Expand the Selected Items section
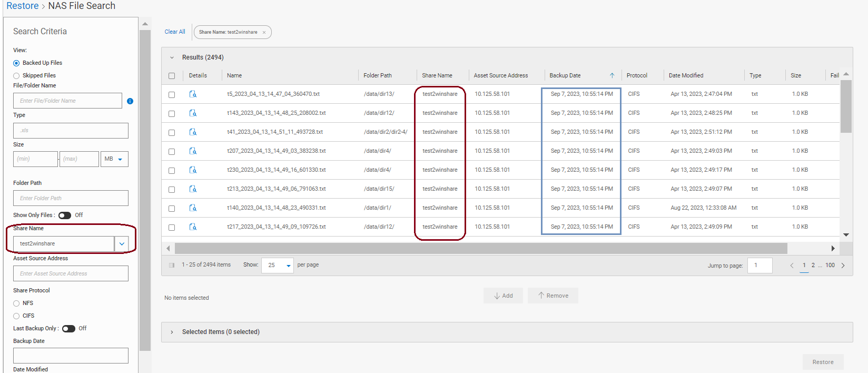 coord(172,332)
